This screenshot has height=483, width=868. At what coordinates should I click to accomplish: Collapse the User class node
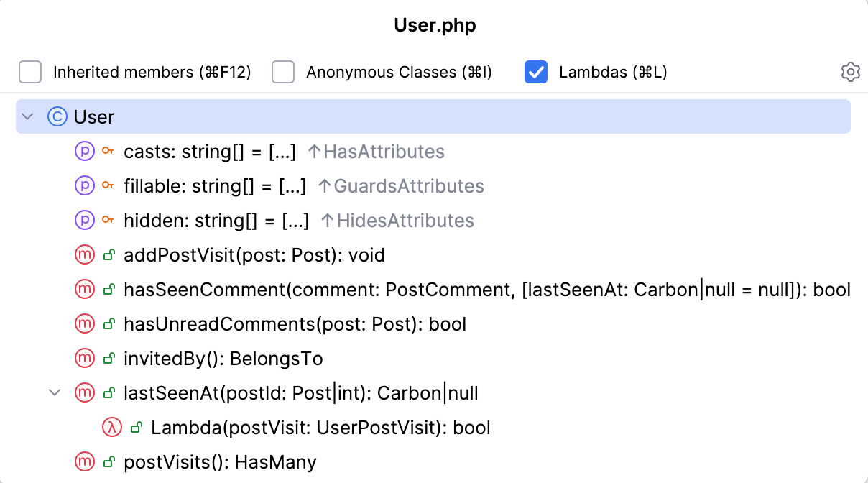pos(27,116)
